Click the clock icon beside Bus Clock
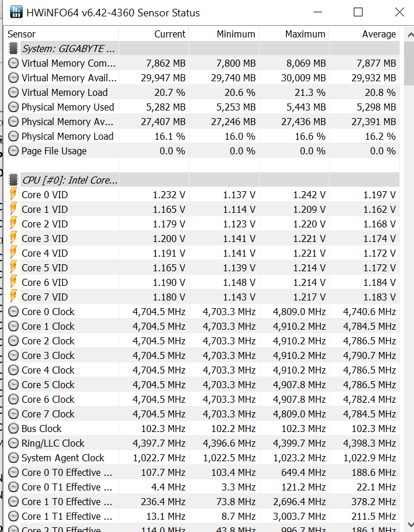This screenshot has height=532, width=414. [x=13, y=429]
